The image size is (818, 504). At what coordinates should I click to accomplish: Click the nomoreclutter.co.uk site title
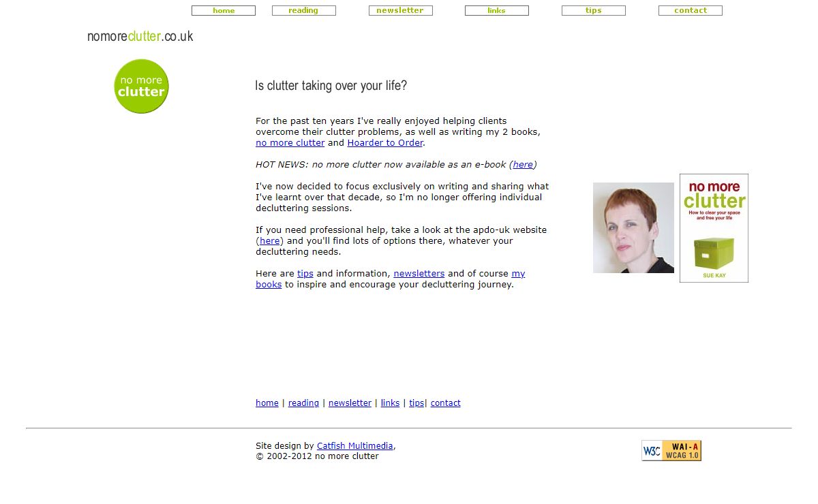point(140,36)
